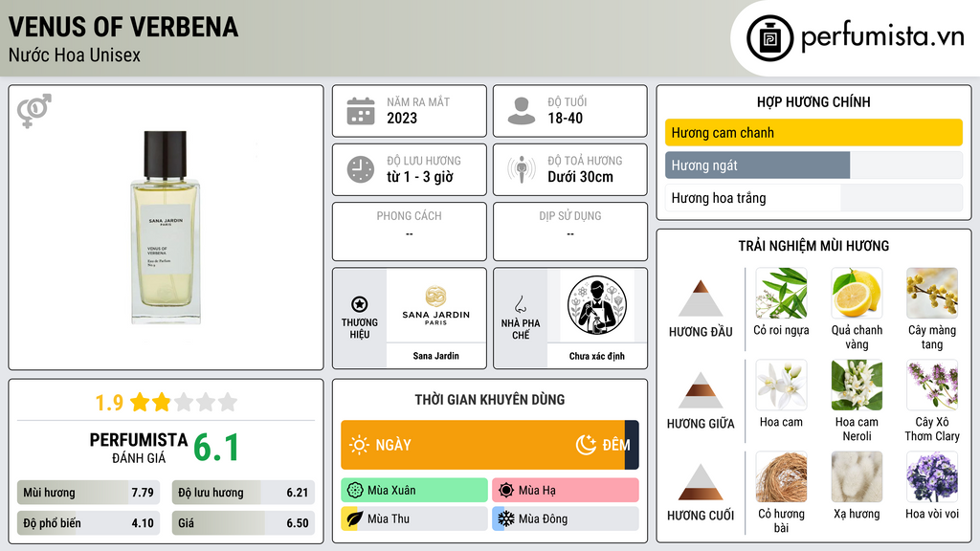Open the Sana Jardin brand logo
The image size is (980, 551).
(x=435, y=305)
